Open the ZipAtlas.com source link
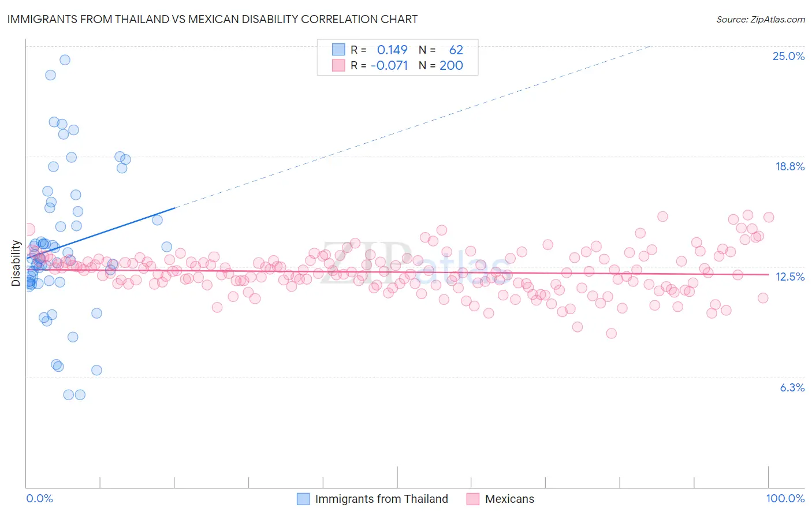This screenshot has height=515, width=812. (x=761, y=19)
